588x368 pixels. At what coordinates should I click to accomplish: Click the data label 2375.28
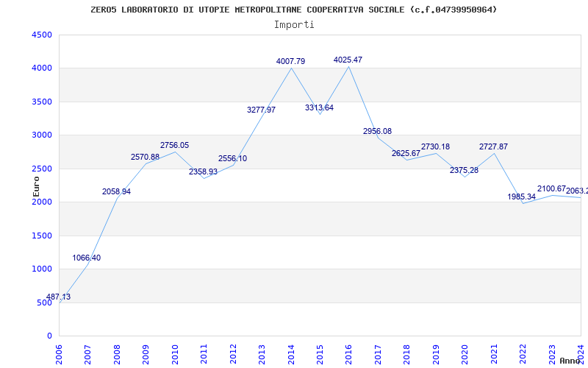pos(465,171)
